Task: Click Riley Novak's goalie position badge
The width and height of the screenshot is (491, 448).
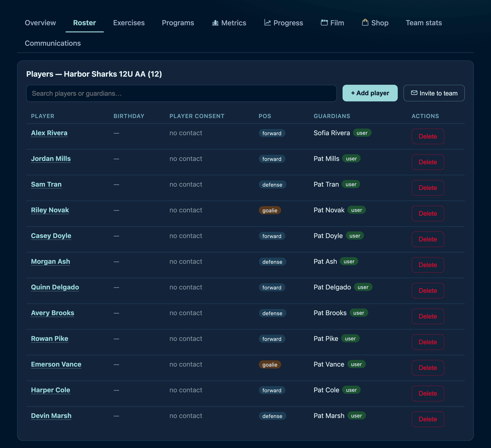Action: 270,210
